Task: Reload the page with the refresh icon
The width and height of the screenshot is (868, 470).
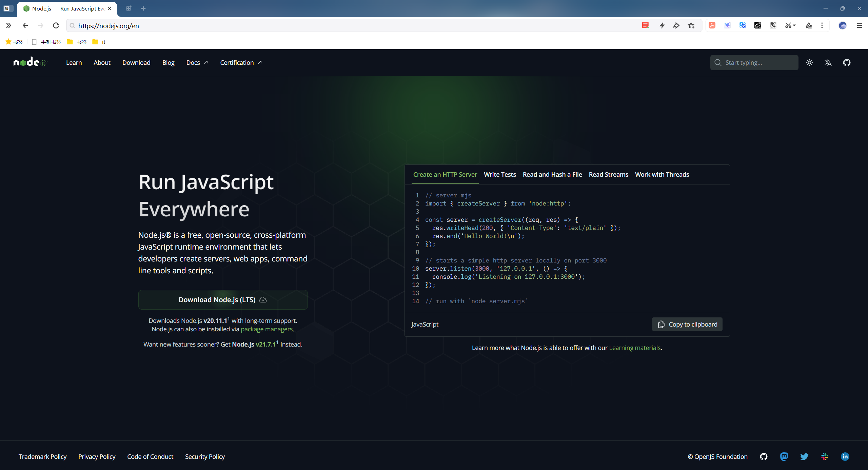Action: pos(56,25)
